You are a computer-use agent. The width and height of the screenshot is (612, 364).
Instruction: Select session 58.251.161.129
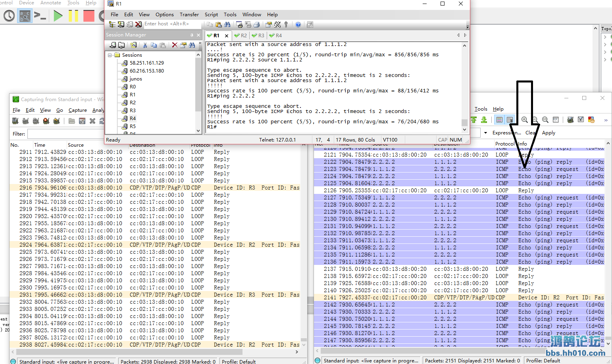(x=146, y=63)
